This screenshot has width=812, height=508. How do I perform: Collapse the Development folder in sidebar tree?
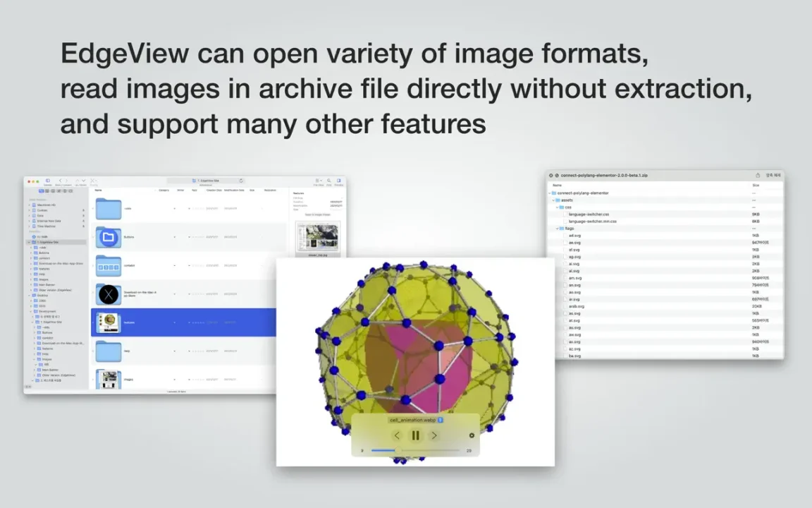click(29, 312)
